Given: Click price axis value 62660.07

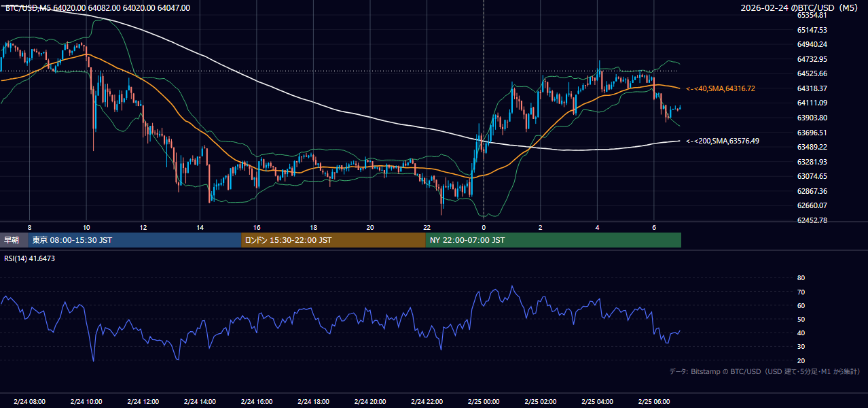Looking at the screenshot, I should 812,205.
